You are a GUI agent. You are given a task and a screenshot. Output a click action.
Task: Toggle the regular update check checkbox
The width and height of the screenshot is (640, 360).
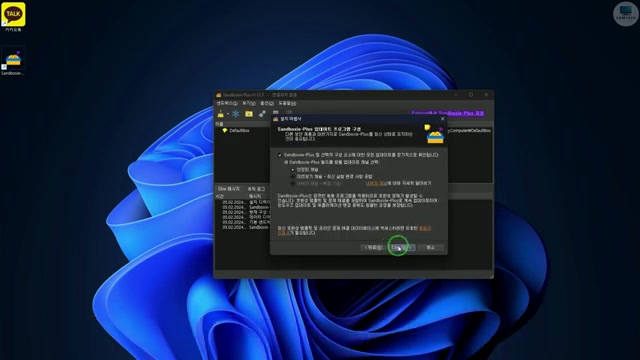[x=280, y=155]
